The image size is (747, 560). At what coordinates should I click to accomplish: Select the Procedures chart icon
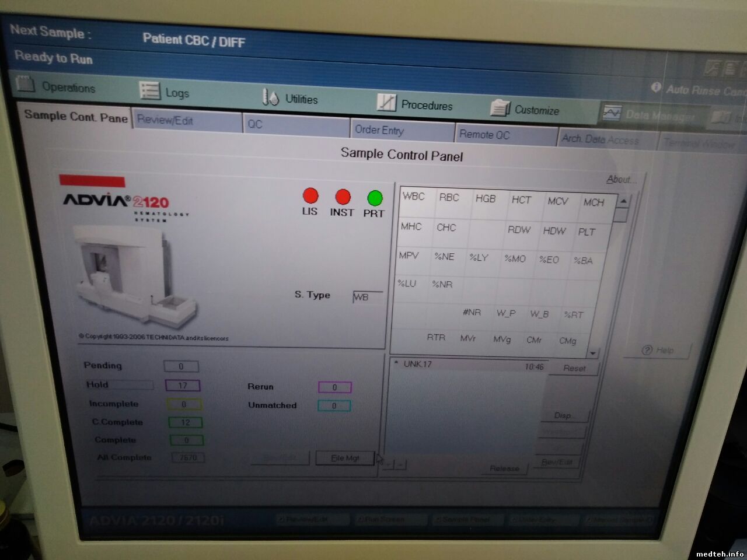click(386, 103)
